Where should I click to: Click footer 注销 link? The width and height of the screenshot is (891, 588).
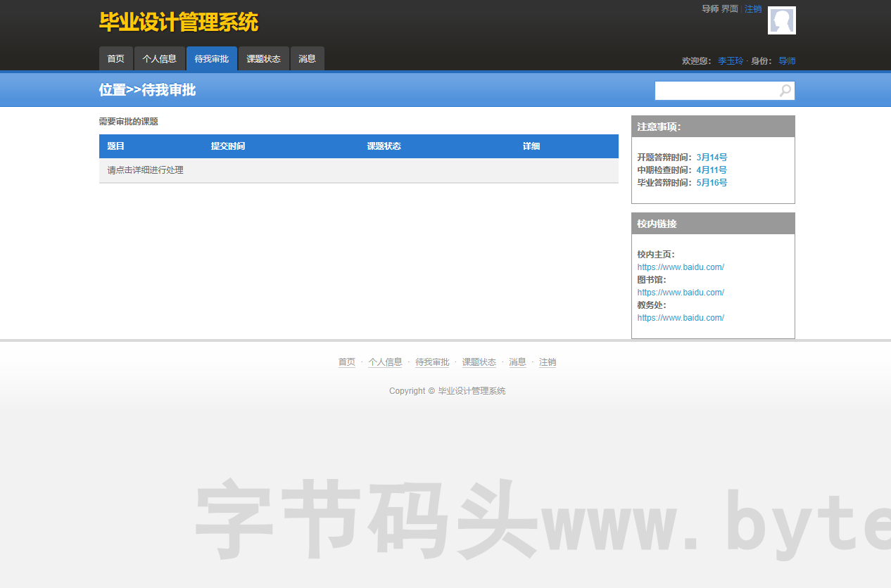[x=548, y=362]
